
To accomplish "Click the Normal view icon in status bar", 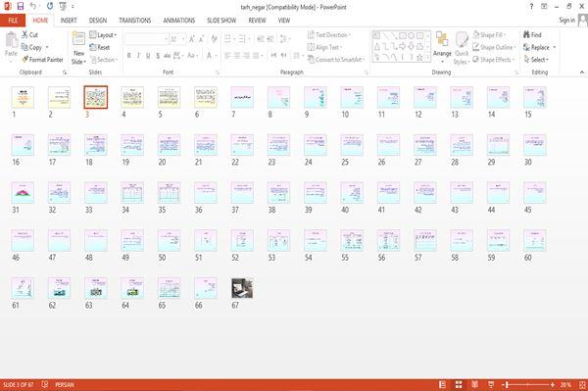I will coord(443,384).
